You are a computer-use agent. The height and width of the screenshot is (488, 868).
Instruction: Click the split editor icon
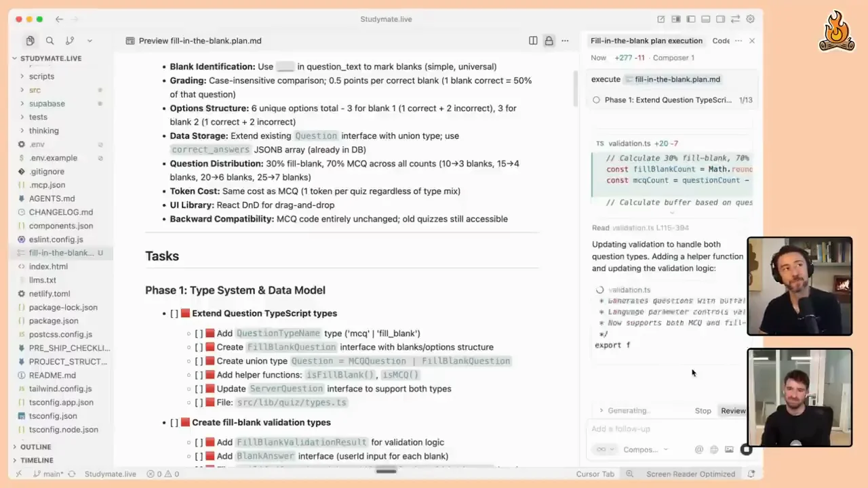pyautogui.click(x=533, y=41)
